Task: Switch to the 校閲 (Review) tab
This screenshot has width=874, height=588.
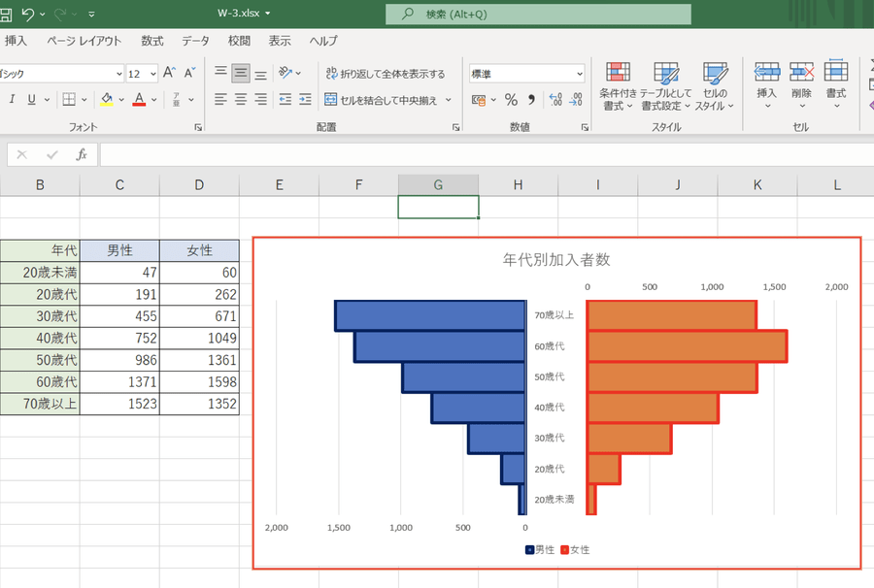Action: (239, 41)
